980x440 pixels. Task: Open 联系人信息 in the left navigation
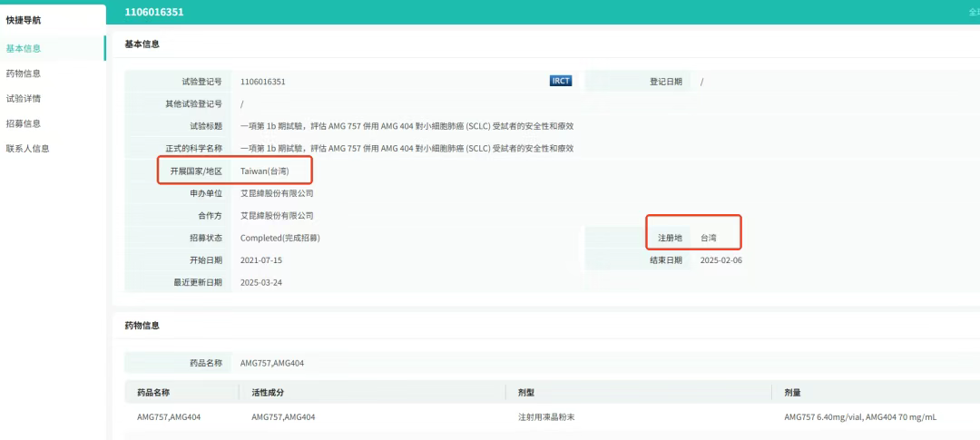point(28,149)
